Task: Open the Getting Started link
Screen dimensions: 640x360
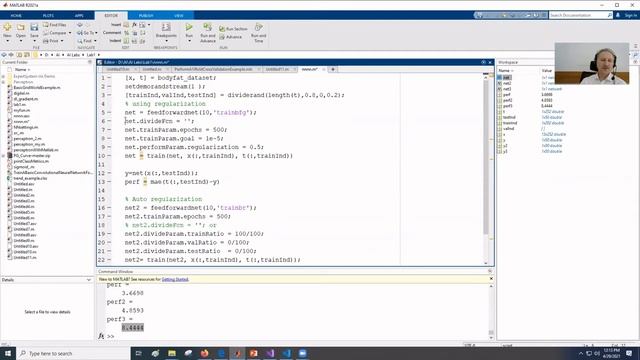Action: coord(175,279)
